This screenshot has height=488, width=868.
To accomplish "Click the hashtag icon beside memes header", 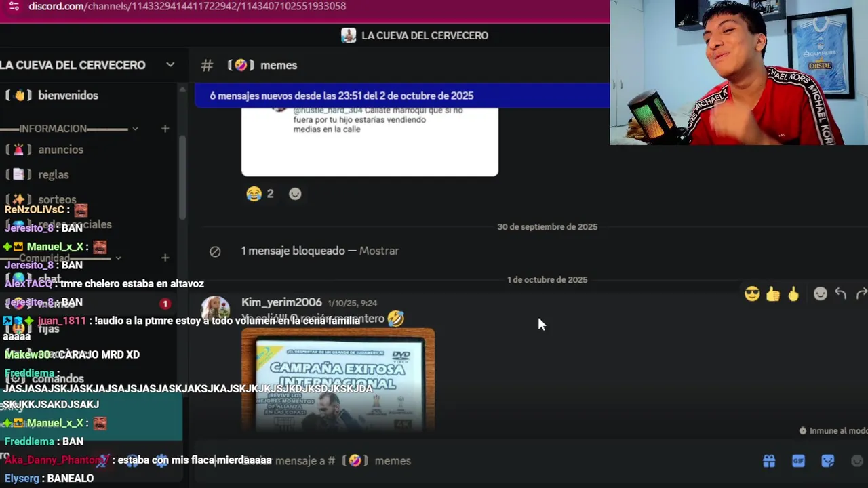I will point(207,66).
